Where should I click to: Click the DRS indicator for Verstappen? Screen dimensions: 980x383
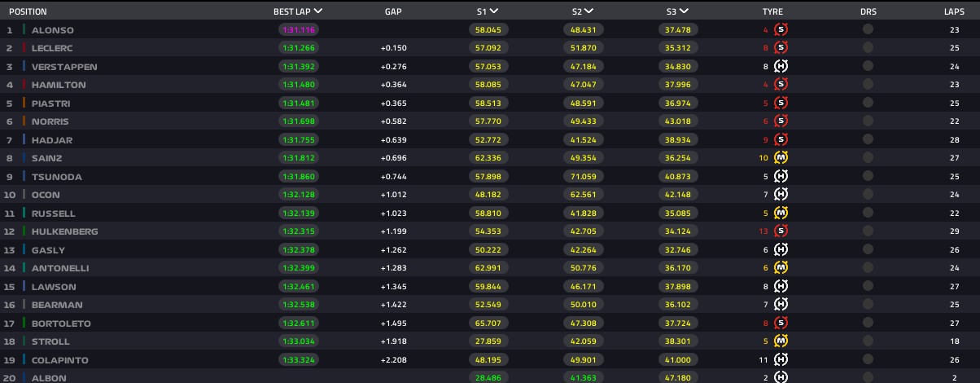[x=868, y=67]
